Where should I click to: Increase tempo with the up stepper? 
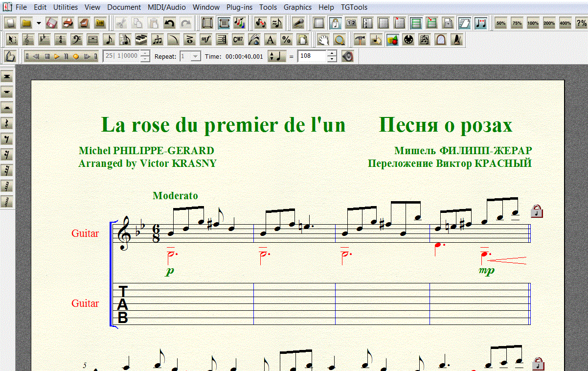[x=332, y=53]
